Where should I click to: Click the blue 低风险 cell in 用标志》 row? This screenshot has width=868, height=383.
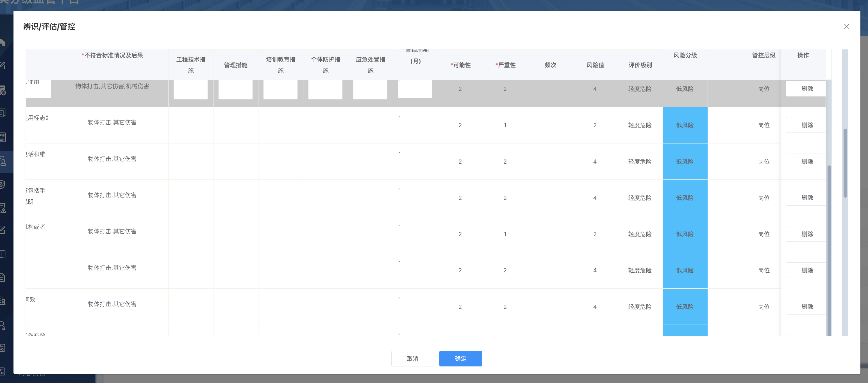coord(685,125)
